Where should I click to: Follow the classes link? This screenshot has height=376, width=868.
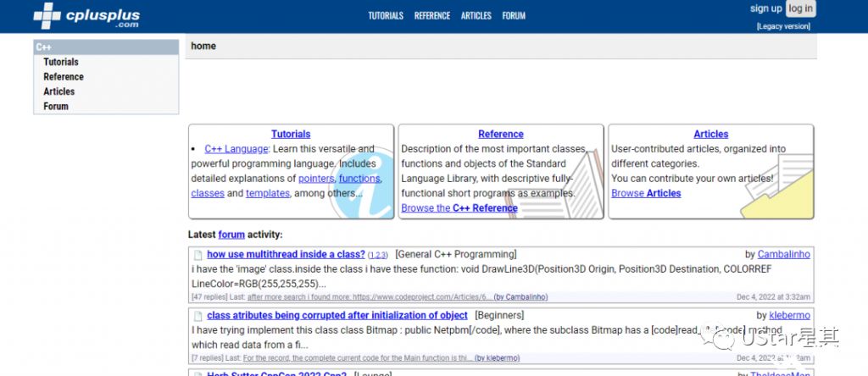point(208,194)
